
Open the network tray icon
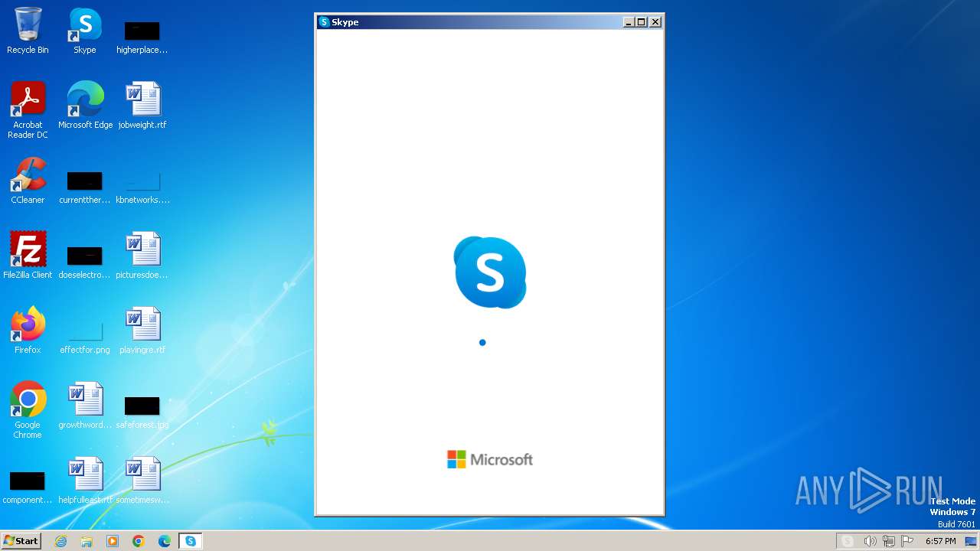(x=889, y=541)
